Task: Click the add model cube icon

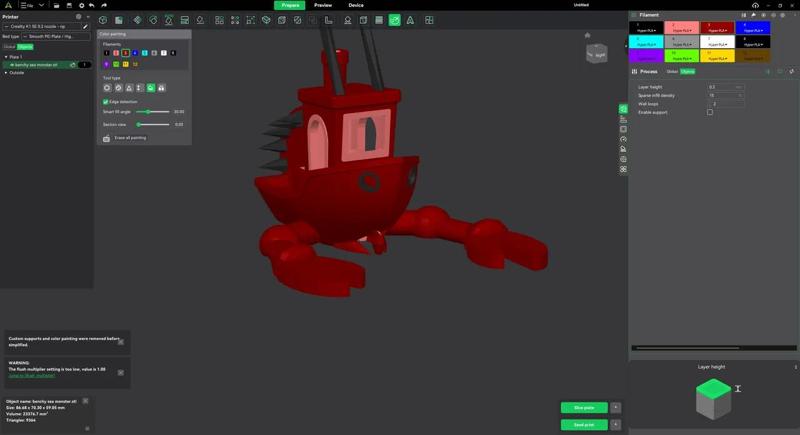Action: [x=103, y=20]
